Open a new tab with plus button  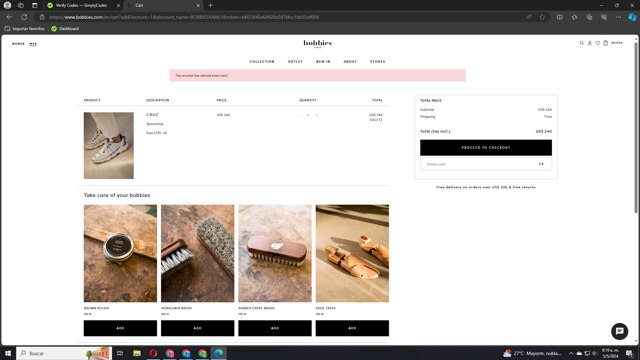click(210, 5)
